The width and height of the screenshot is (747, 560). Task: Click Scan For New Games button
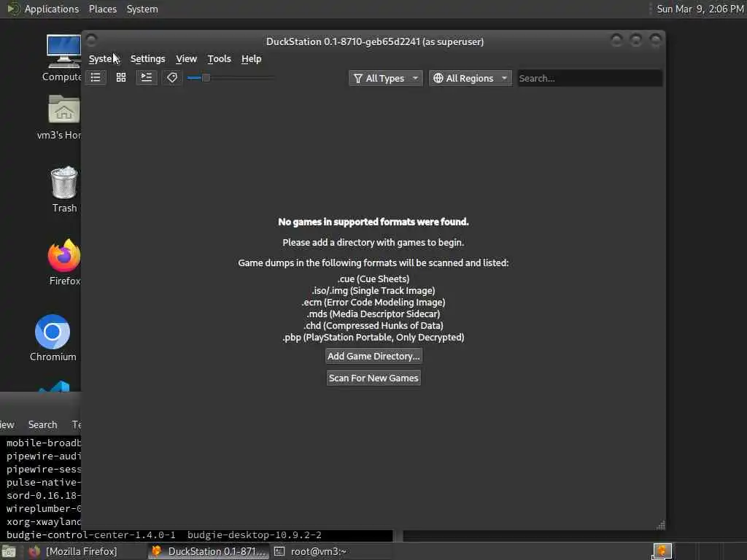(373, 378)
